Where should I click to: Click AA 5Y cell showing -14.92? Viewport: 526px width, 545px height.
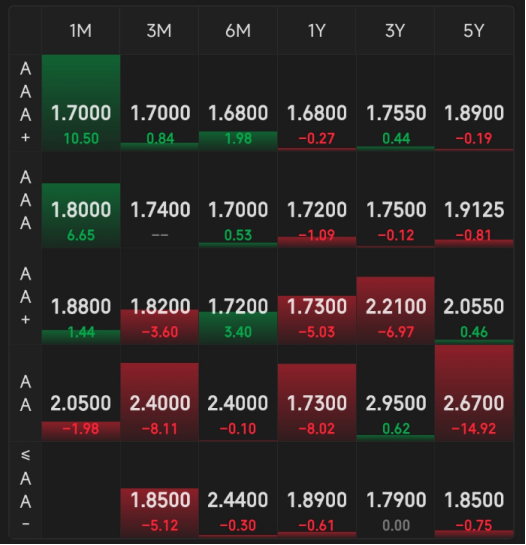point(474,393)
